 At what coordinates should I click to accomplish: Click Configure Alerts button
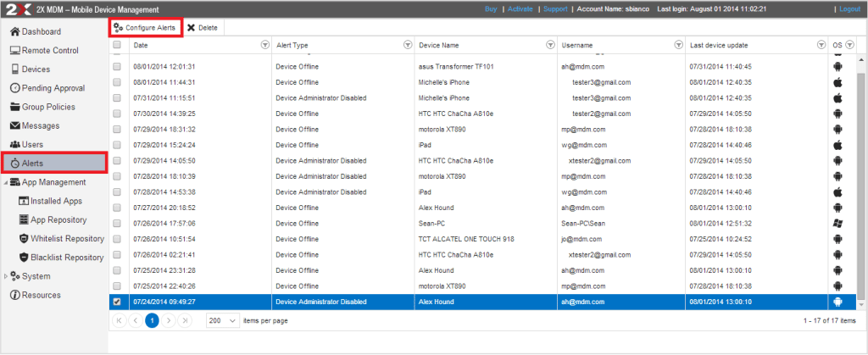(146, 28)
